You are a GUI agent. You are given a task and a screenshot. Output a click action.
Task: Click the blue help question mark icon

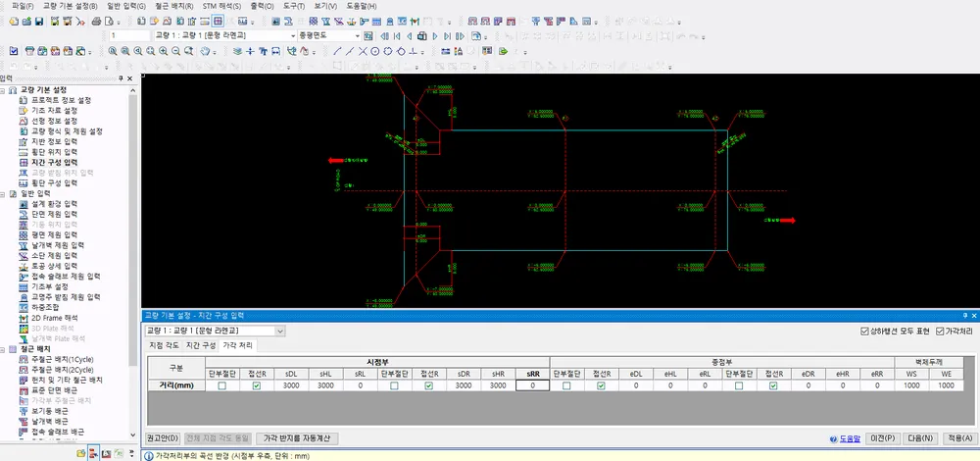click(x=833, y=439)
